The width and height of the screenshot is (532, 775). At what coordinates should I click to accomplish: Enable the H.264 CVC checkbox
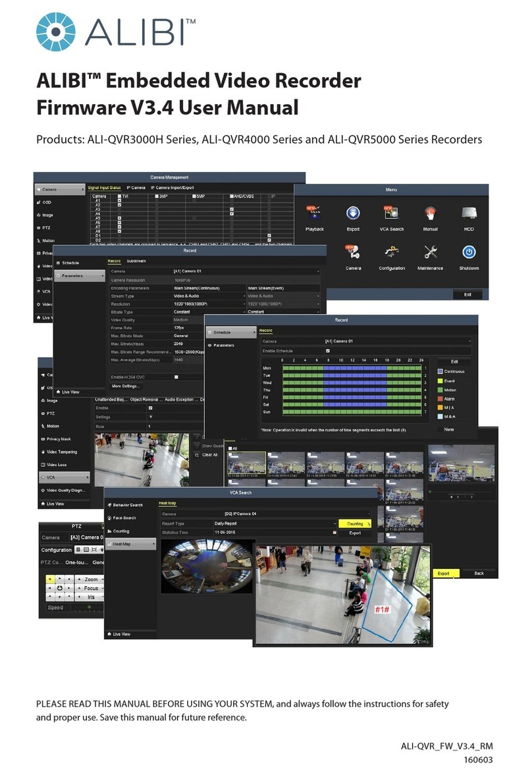pyautogui.click(x=176, y=377)
